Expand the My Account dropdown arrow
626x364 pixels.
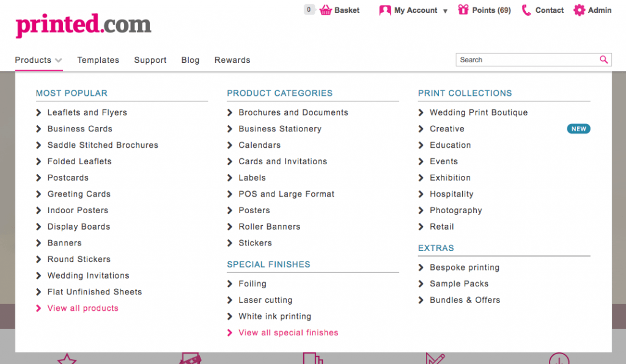pos(445,11)
